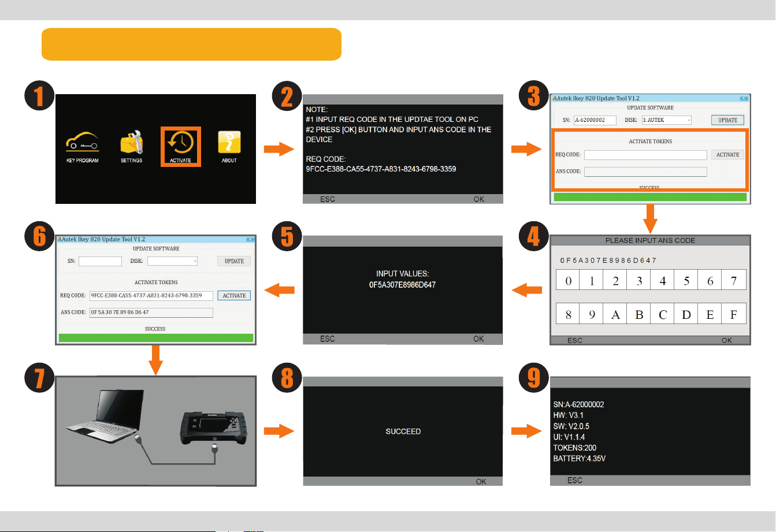776x532 pixels.
Task: Tap keypad key D
Action: point(686,314)
